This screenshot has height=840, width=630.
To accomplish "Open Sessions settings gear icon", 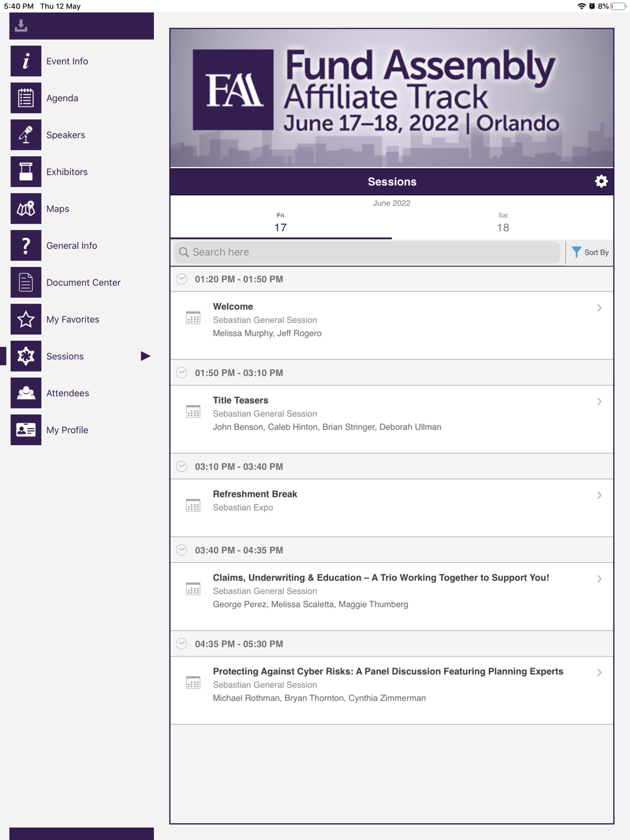I will tap(601, 181).
